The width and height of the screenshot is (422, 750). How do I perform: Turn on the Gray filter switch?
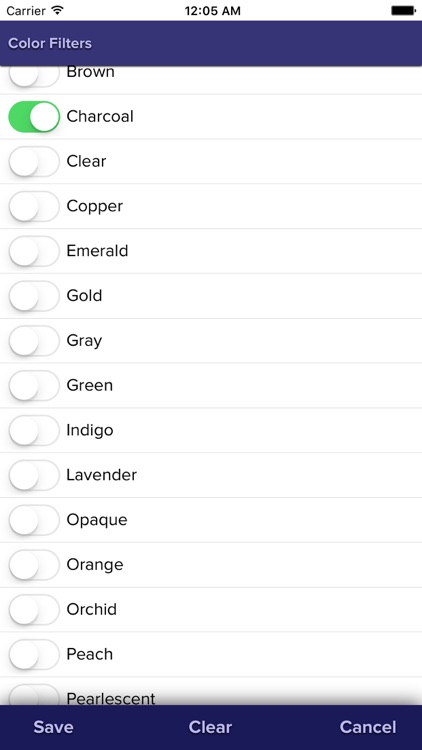tap(34, 341)
